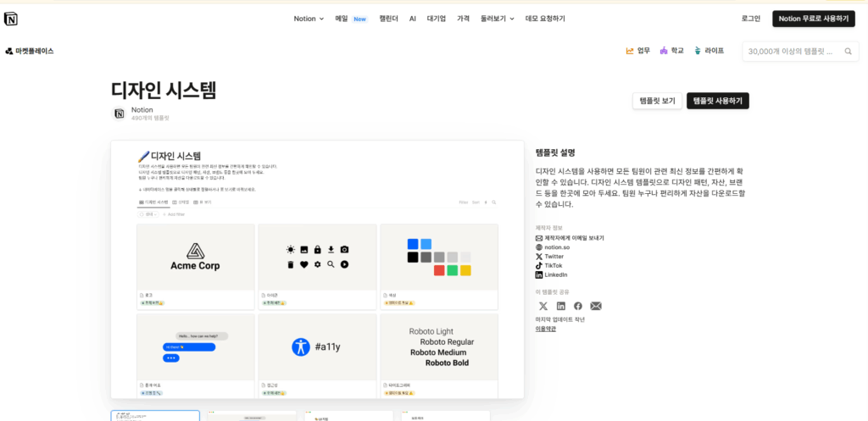Click the #a11y accessibility card
This screenshot has height=421, width=868.
click(317, 357)
